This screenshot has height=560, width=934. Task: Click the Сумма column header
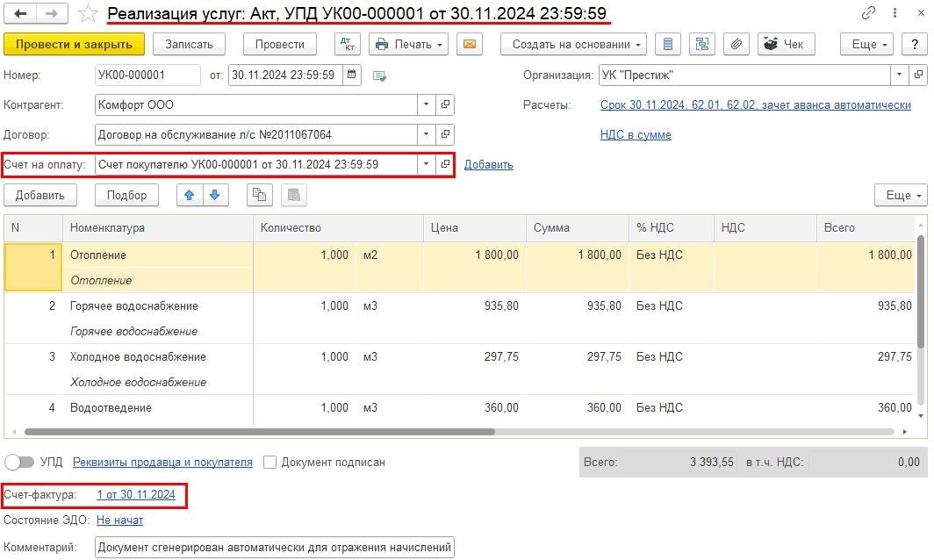[578, 227]
